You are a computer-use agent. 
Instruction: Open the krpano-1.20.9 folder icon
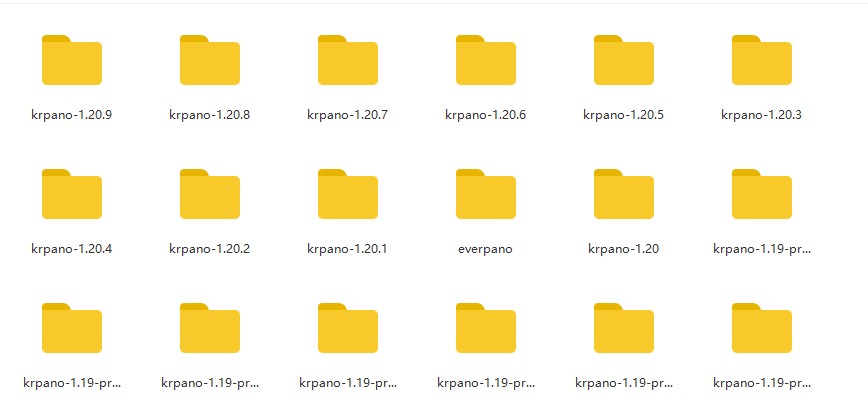tap(71, 60)
